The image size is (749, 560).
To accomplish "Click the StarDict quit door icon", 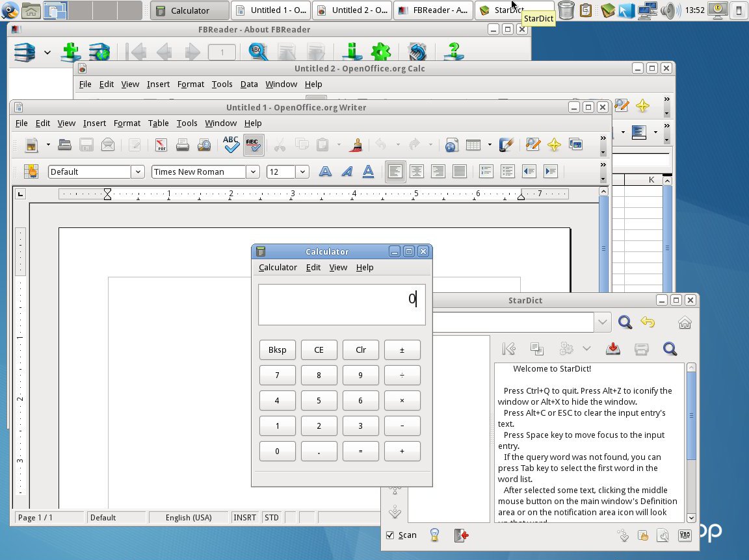I will [x=462, y=535].
